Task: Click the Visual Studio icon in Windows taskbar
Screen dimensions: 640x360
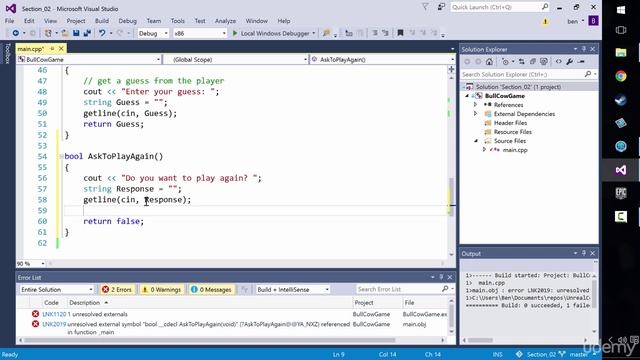Action: click(621, 170)
